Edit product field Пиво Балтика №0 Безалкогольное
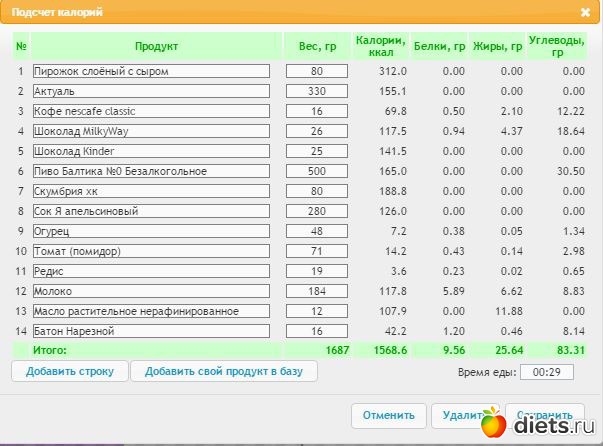This screenshot has width=603, height=446. 151,171
